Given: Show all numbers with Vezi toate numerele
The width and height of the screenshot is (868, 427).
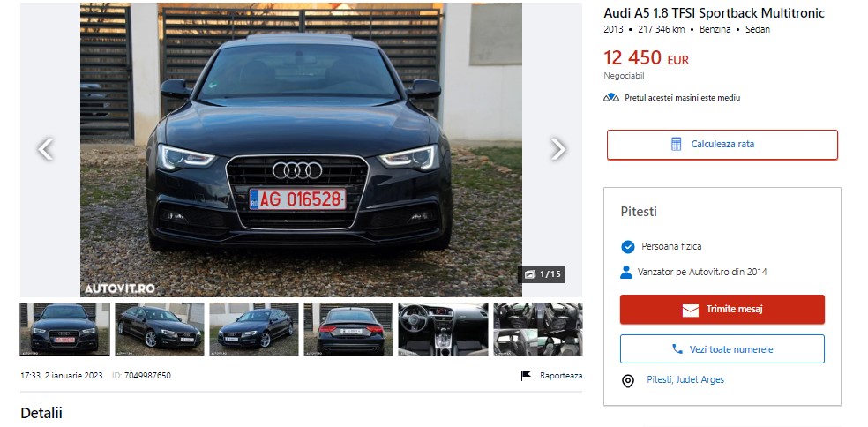Looking at the screenshot, I should point(722,349).
